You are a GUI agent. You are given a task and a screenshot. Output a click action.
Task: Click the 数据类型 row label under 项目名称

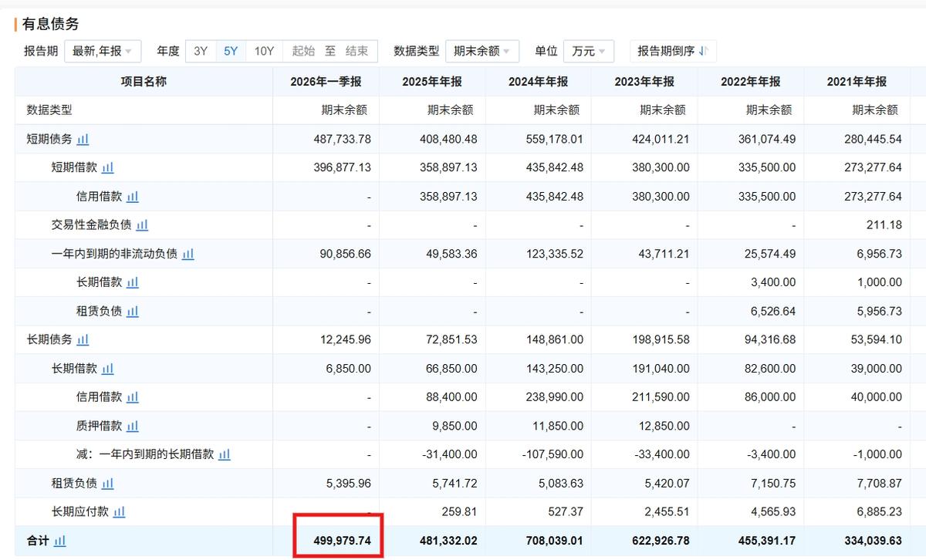(49, 110)
